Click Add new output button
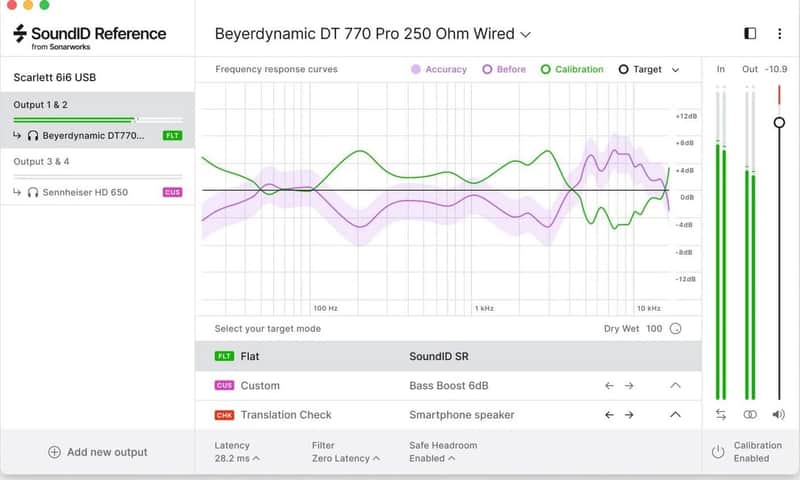Viewport: 800px width, 480px height. click(x=97, y=452)
